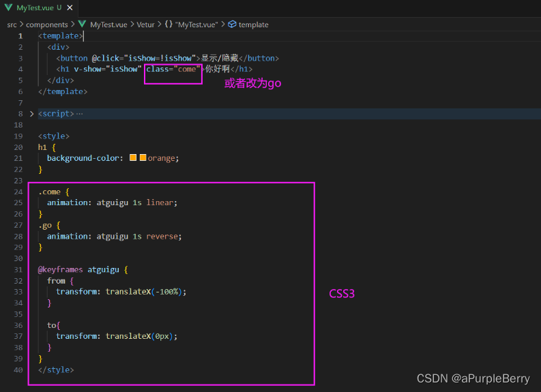Click the Vue file icon in tab
The height and width of the screenshot is (392, 541).
9,7
